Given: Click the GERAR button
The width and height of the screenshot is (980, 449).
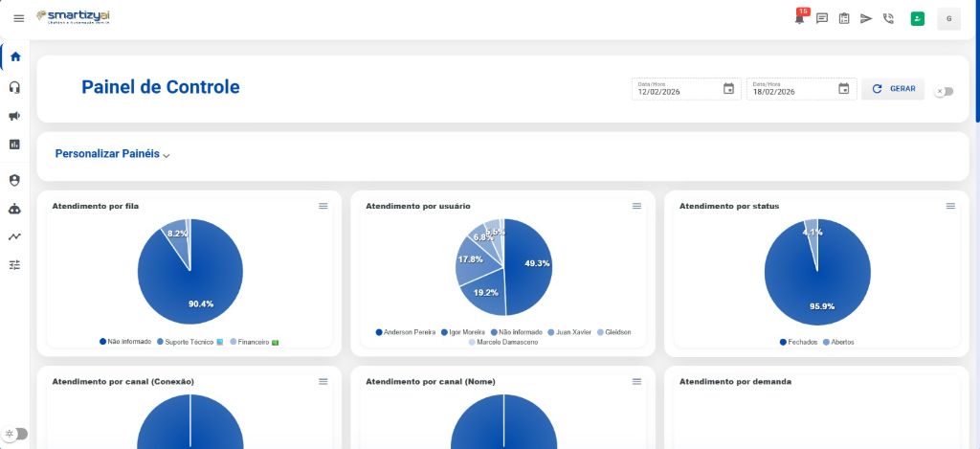Looking at the screenshot, I should (893, 89).
